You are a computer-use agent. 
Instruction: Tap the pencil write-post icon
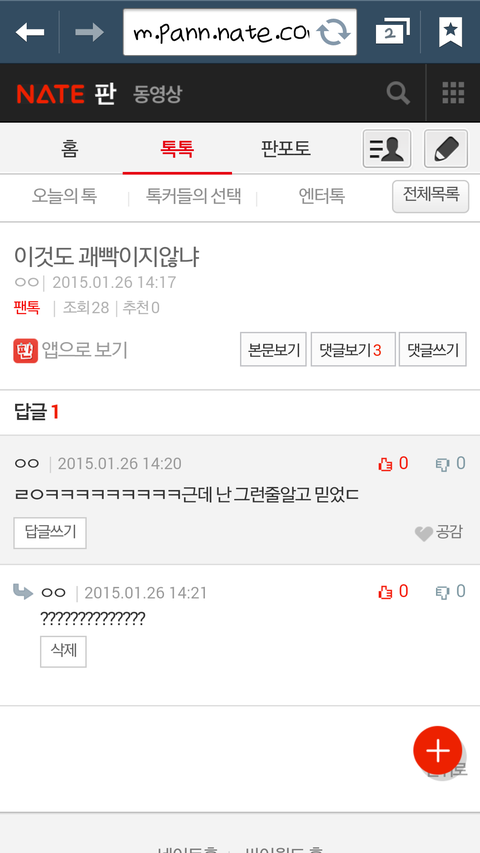coord(446,149)
